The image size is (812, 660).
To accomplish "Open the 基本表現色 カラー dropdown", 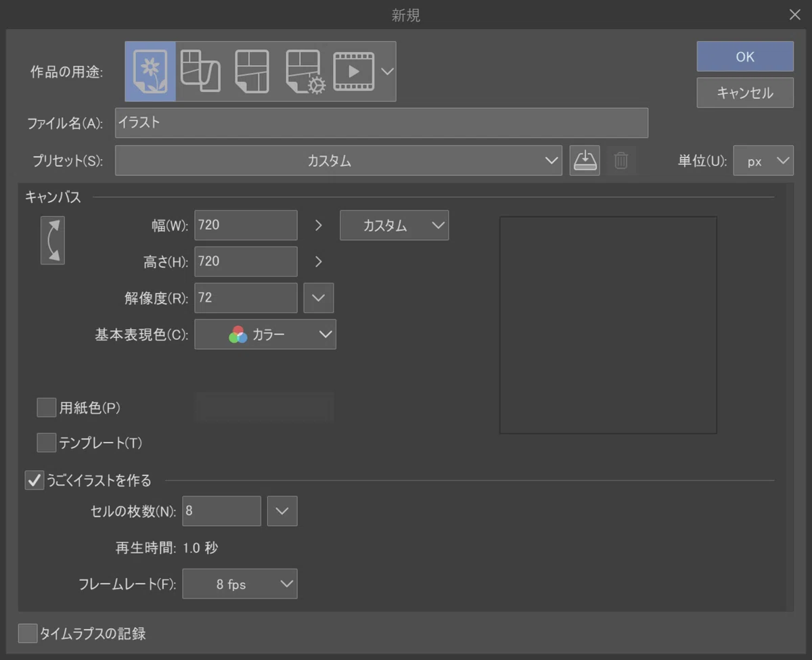I will [x=265, y=334].
